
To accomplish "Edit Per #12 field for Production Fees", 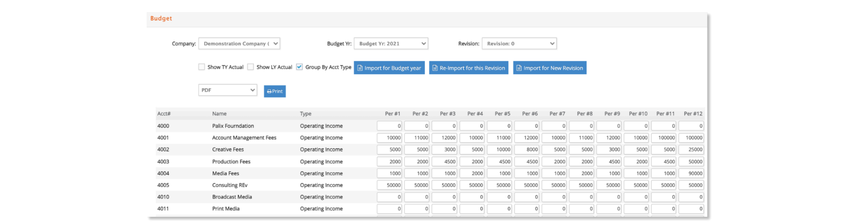I will click(691, 162).
